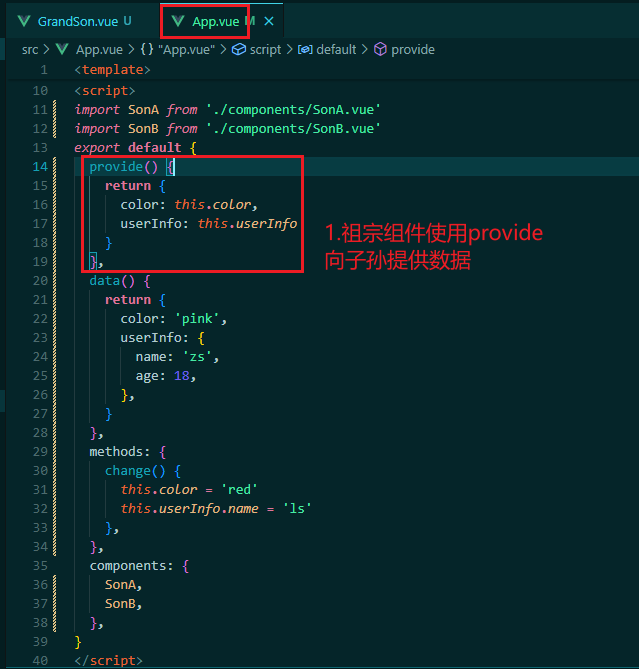This screenshot has height=669, width=639.
Task: Click the return keyword on line 15
Action: (x=128, y=186)
